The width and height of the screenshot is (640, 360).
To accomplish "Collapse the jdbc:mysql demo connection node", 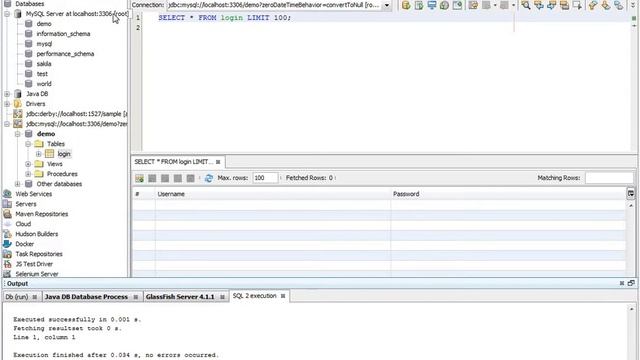I will click(x=7, y=124).
